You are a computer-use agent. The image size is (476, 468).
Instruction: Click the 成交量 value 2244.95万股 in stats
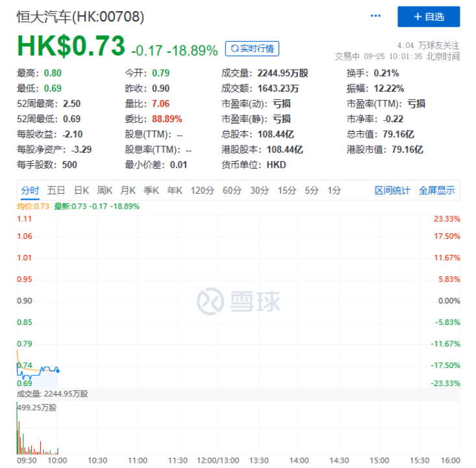coord(283,73)
